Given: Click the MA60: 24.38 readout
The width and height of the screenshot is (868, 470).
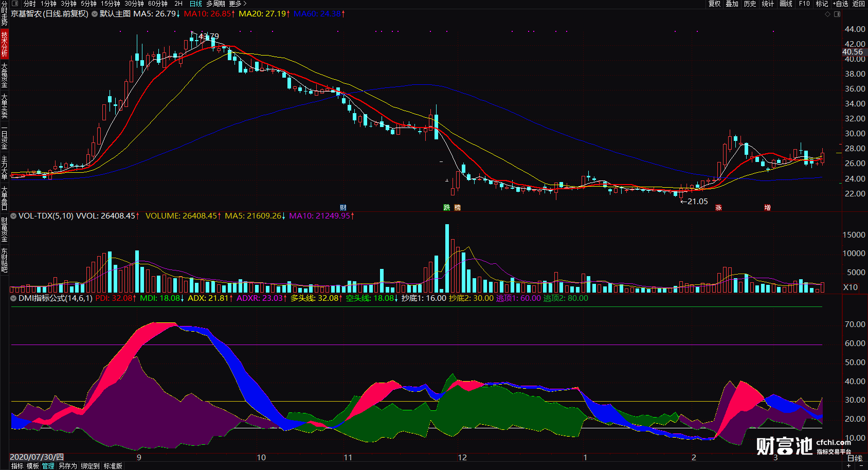Looking at the screenshot, I should [x=319, y=14].
